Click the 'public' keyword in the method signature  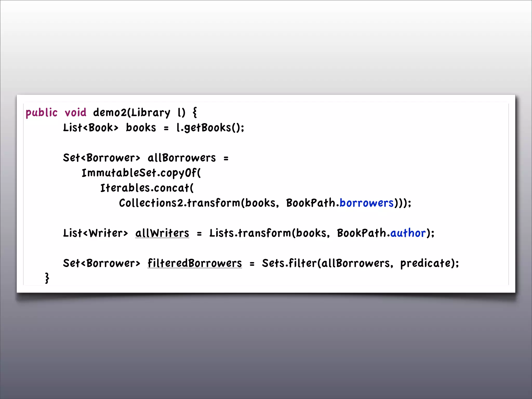click(x=42, y=113)
